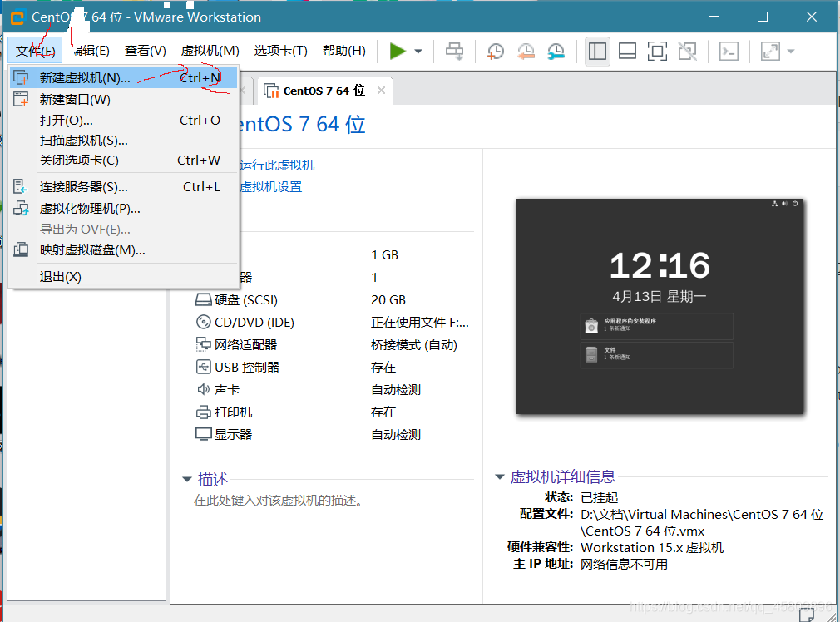The image size is (840, 622).
Task: Click the hard disk drive icon
Action: (204, 299)
